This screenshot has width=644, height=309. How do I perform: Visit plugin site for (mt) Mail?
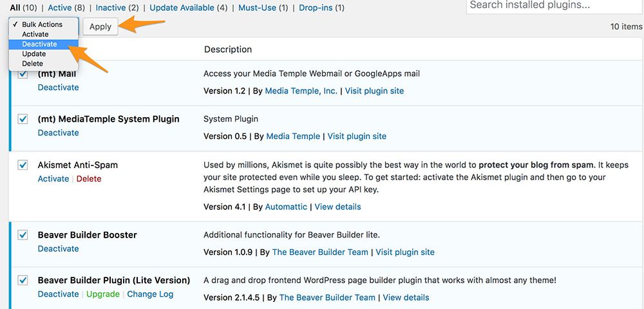[374, 91]
